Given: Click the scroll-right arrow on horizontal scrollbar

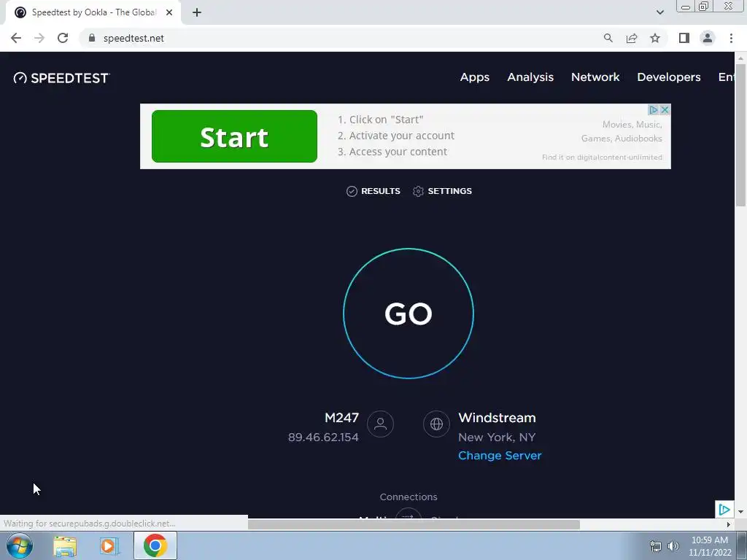Looking at the screenshot, I should click(728, 524).
